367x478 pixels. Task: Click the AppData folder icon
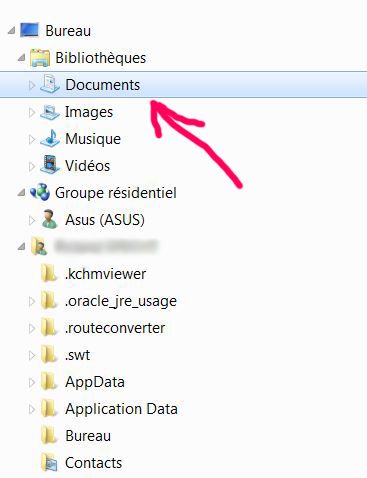(x=49, y=381)
